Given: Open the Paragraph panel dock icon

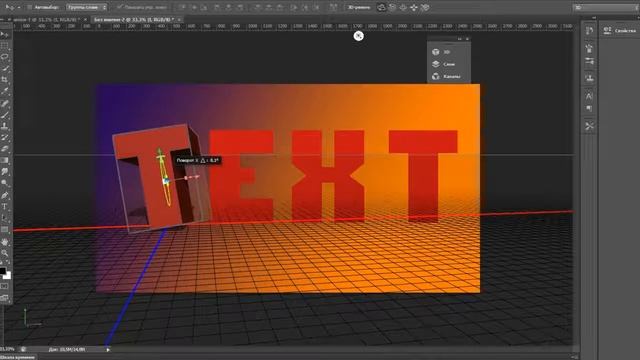Looking at the screenshot, I should pos(589,109).
